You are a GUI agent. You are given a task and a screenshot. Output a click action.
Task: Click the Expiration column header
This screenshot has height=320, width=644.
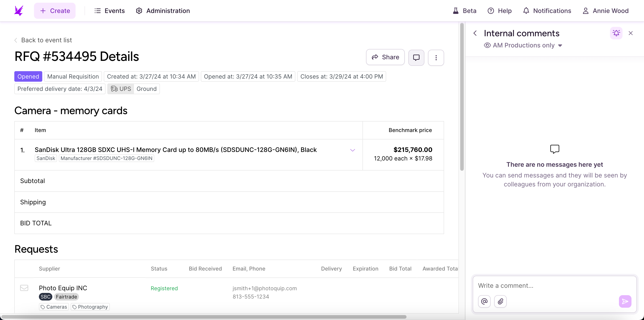pos(366,269)
